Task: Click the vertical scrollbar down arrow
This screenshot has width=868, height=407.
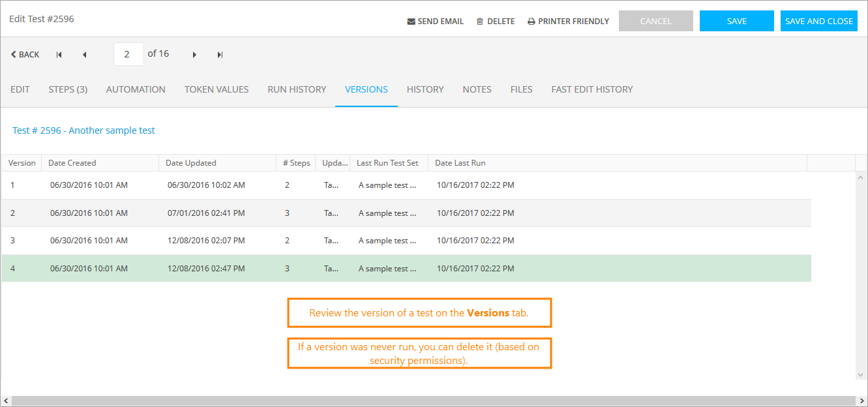Action: coord(861,374)
